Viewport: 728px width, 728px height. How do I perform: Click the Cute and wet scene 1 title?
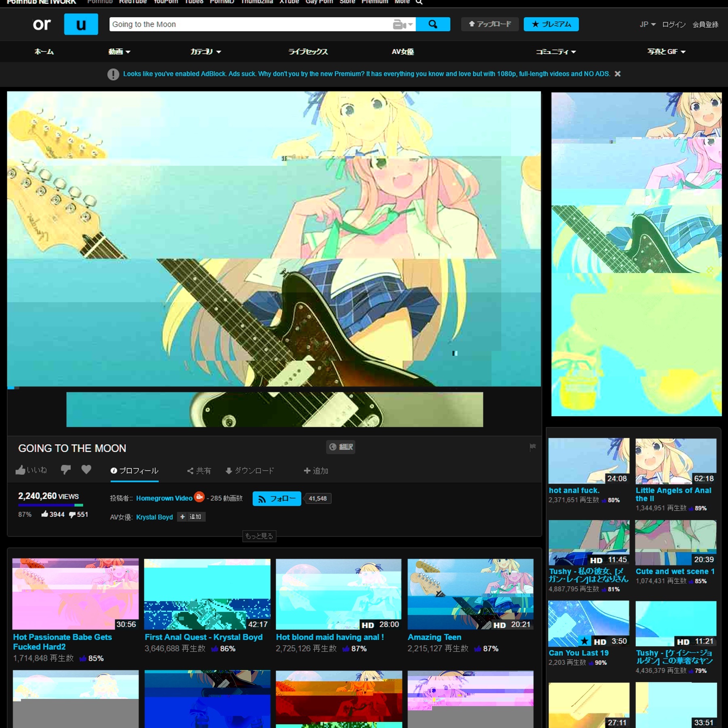click(x=675, y=571)
